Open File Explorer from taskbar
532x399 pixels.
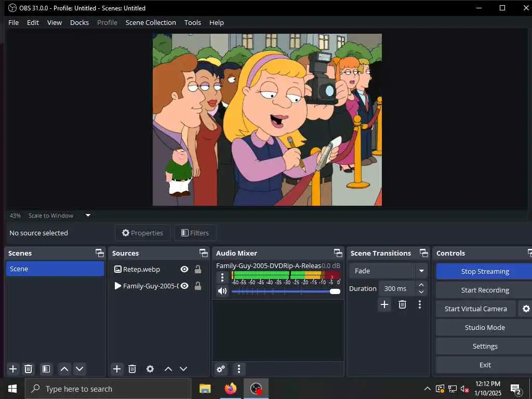pos(205,389)
